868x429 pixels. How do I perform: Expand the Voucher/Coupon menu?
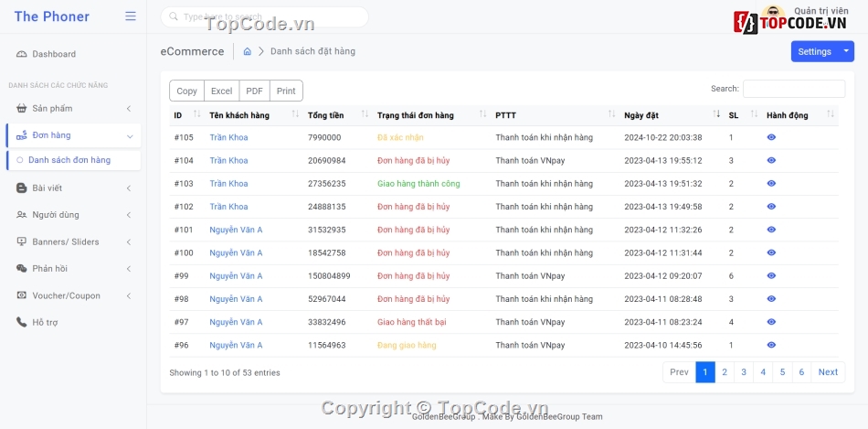pos(73,295)
